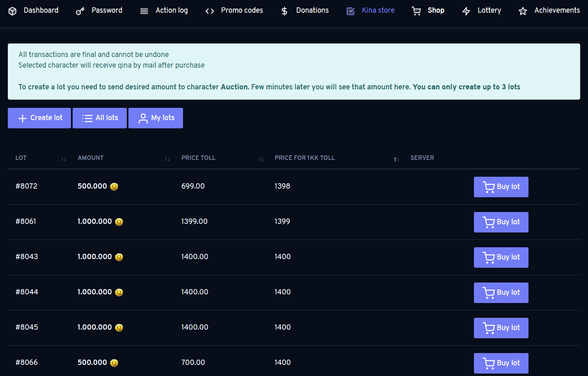Viewport: 588px width, 376px height.
Task: Open the Achievements menu item
Action: coord(557,10)
